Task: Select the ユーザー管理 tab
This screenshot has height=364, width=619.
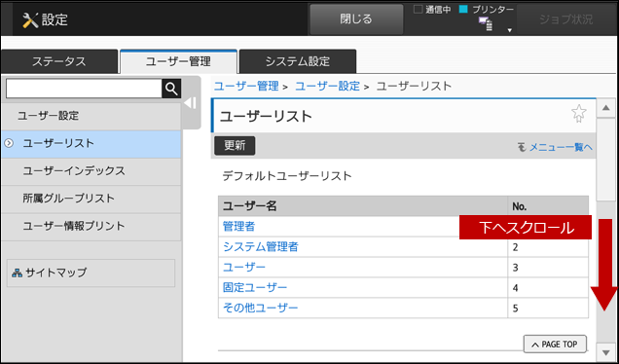Action: 178,61
